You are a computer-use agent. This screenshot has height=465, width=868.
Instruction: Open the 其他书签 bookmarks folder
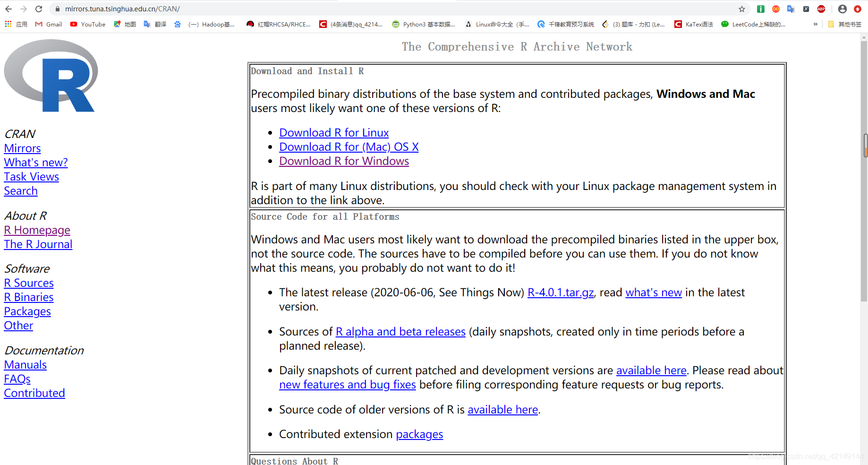(x=845, y=24)
